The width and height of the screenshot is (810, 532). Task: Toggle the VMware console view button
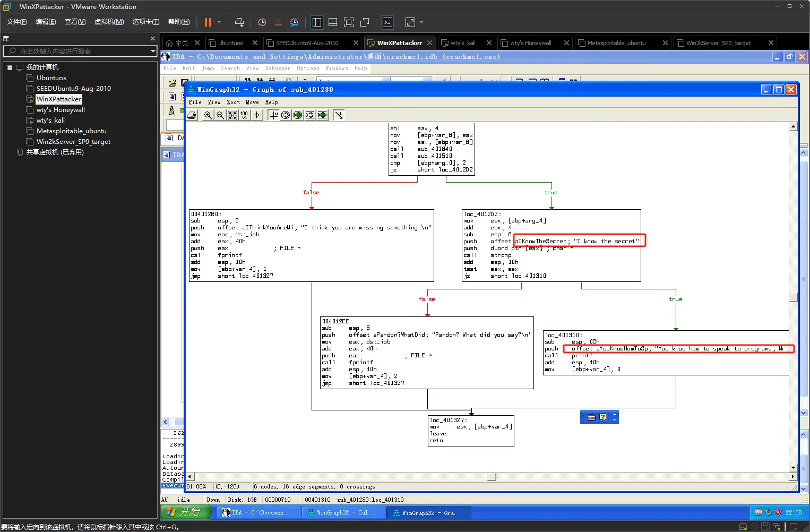pyautogui.click(x=387, y=22)
